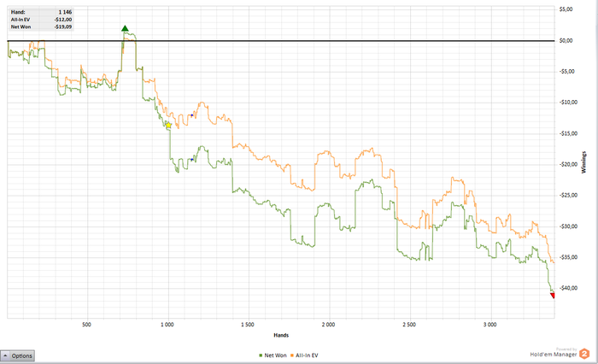
Task: Click the Hold'em Manager 2 logo icon
Action: [x=584, y=354]
